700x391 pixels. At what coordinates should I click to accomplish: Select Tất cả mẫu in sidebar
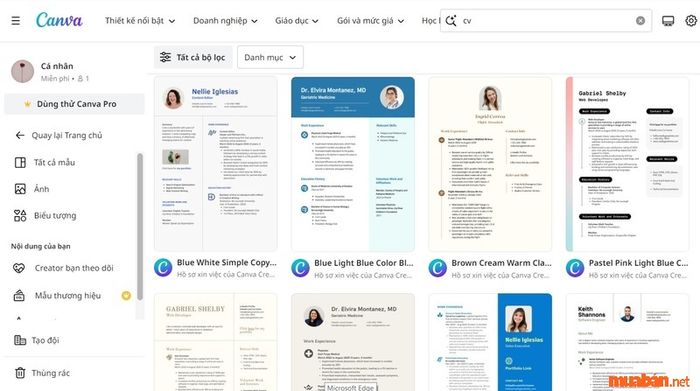[x=54, y=162]
